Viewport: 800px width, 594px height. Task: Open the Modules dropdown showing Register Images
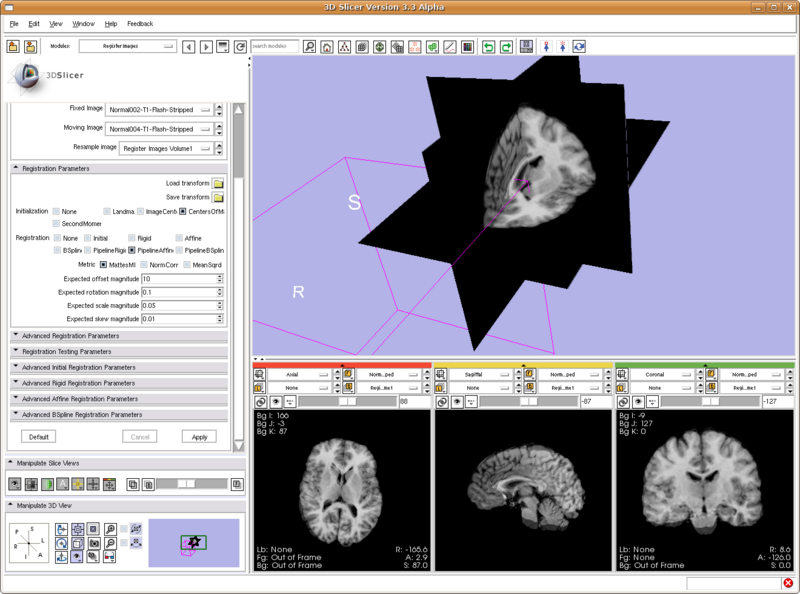(127, 46)
